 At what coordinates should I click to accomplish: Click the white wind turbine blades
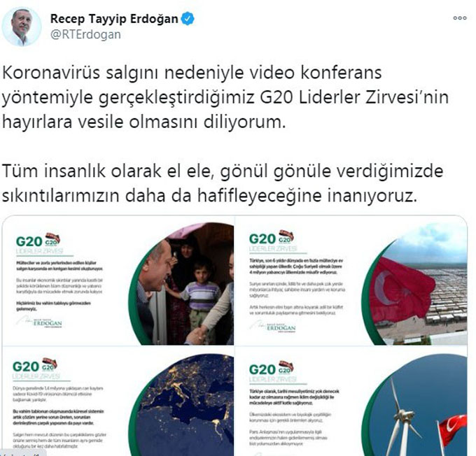tap(402, 417)
